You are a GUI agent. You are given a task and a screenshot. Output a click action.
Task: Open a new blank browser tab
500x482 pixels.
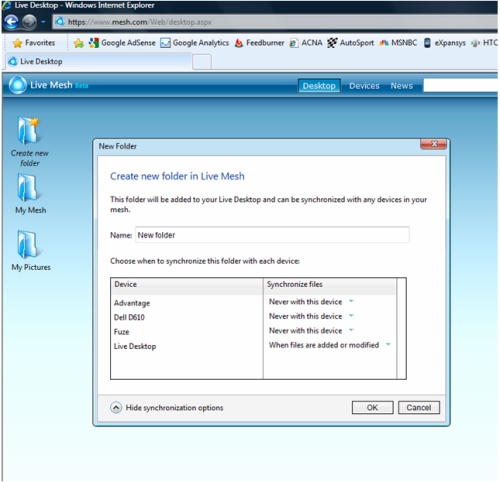click(x=202, y=62)
